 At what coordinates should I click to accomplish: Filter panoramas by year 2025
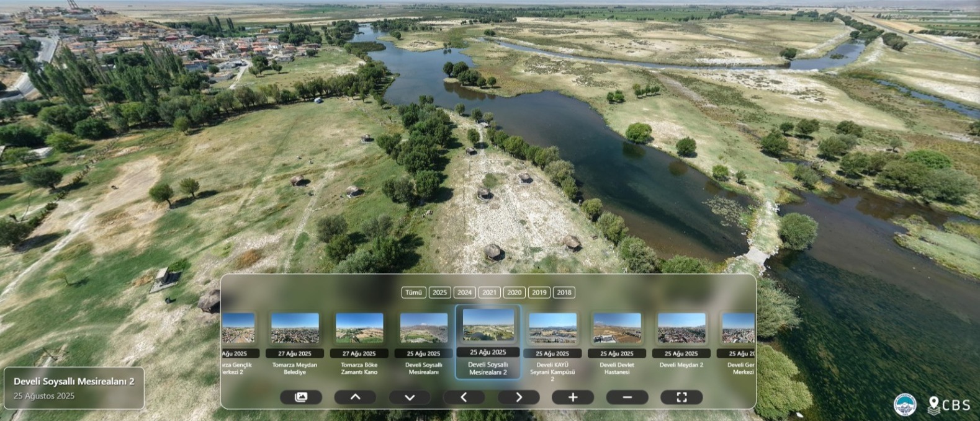click(x=439, y=293)
